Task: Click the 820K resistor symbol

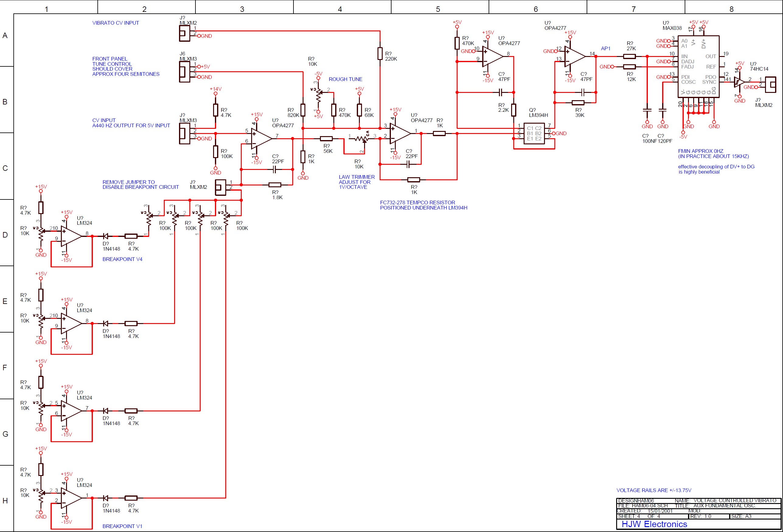Action: pos(303,110)
